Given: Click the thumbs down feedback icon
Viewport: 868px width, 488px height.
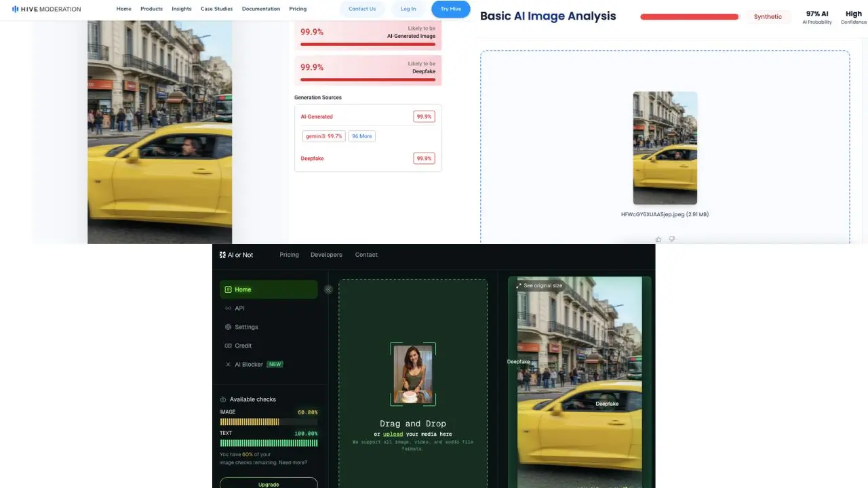Looking at the screenshot, I should (672, 239).
